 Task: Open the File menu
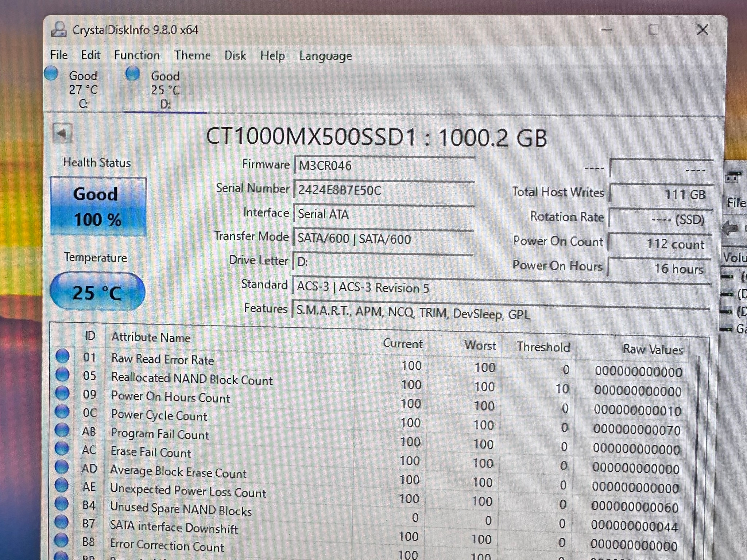(x=59, y=55)
